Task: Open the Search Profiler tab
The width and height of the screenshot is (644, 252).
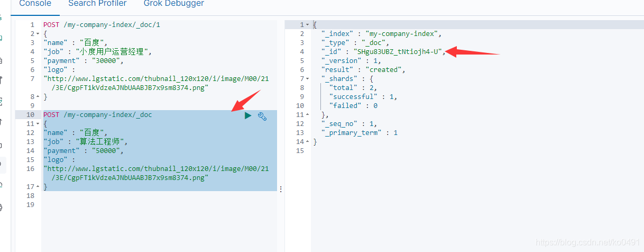Action: pyautogui.click(x=97, y=4)
